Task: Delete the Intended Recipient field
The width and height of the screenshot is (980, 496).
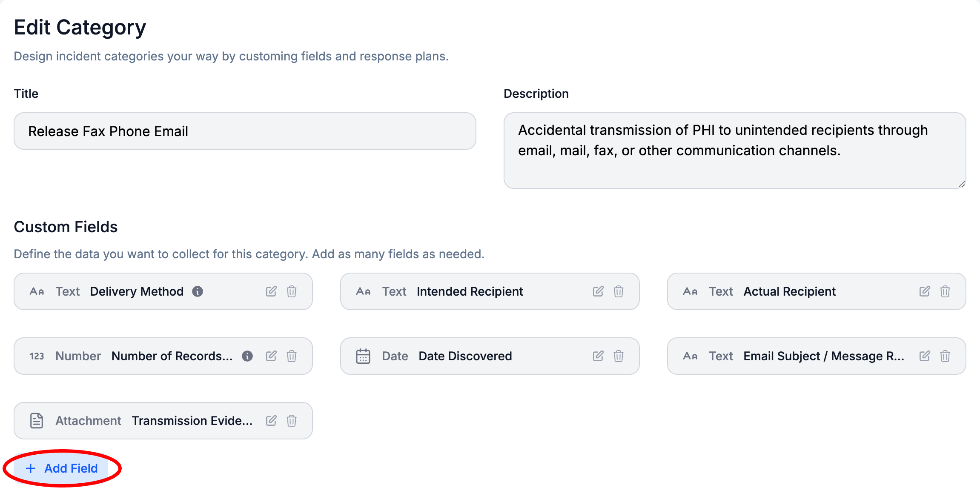Action: 619,291
